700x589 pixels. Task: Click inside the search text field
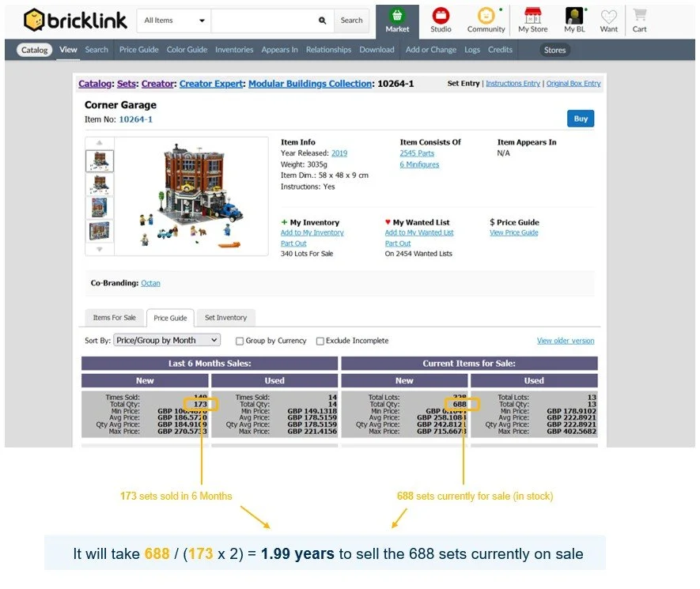(264, 21)
